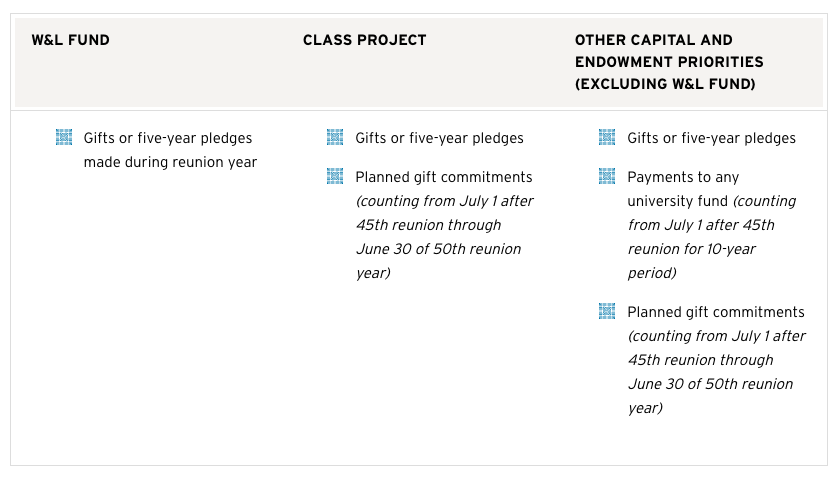The width and height of the screenshot is (840, 480).
Task: Select the CLASS PROJECT column header
Action: [x=364, y=40]
